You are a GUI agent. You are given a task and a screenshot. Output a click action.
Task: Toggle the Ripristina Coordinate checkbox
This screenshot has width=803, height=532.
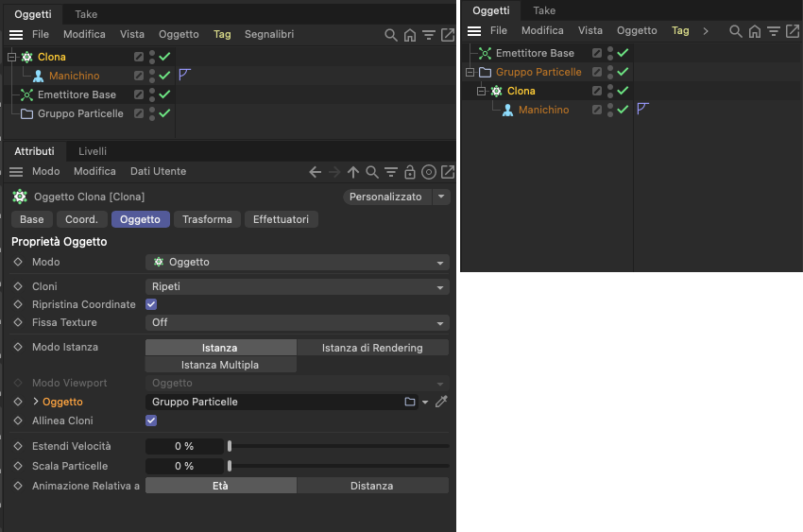(x=151, y=304)
